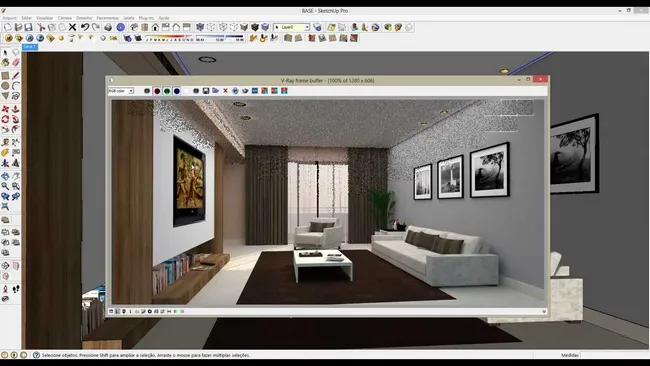
Task: Open the Desenho menu
Action: 84,18
